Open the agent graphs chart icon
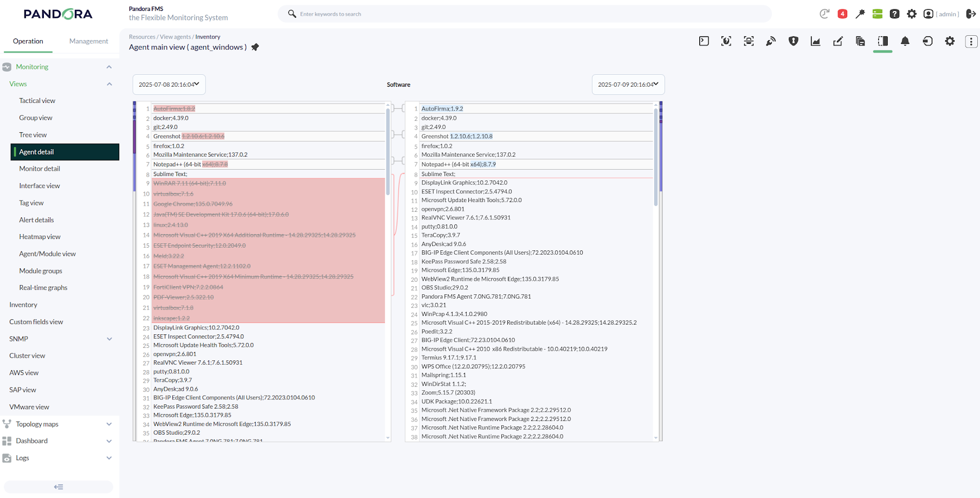The width and height of the screenshot is (980, 498). (815, 41)
